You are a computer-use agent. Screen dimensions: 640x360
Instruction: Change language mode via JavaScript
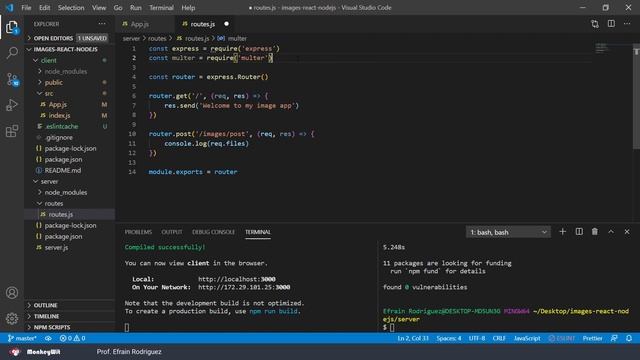tap(527, 338)
